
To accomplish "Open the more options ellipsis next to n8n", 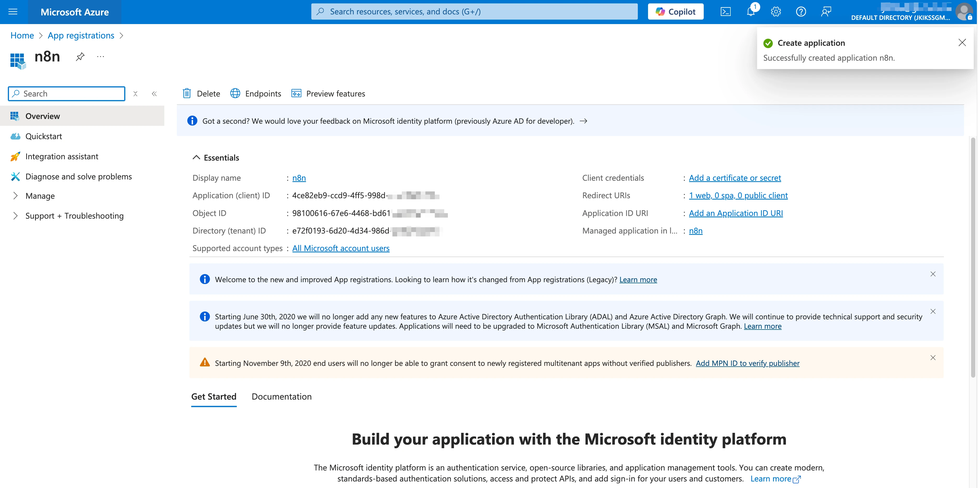I will click(x=100, y=57).
